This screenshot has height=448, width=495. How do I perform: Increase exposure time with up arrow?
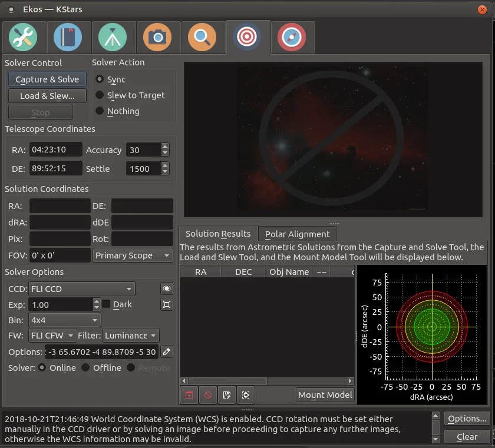[97, 302]
